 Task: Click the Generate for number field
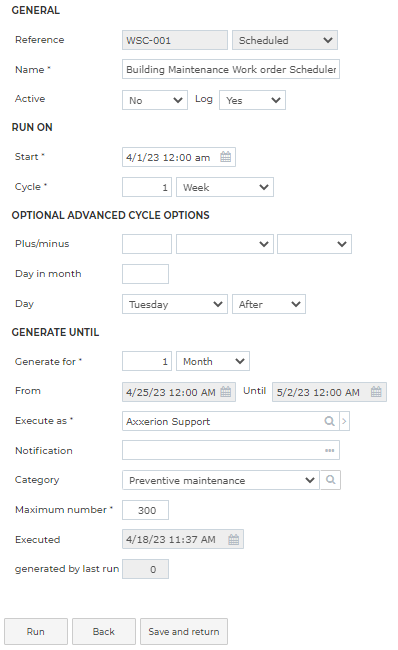147,361
